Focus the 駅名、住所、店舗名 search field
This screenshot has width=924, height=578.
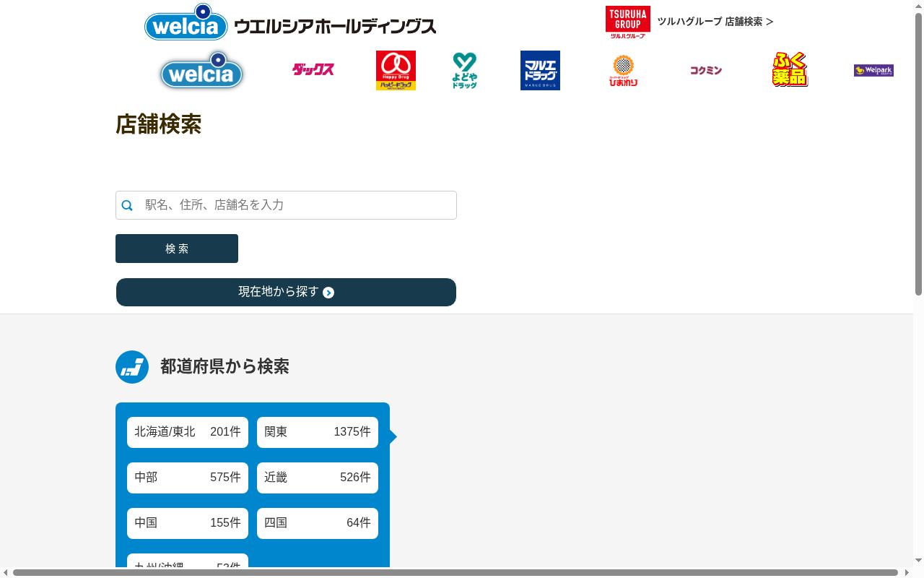(286, 205)
